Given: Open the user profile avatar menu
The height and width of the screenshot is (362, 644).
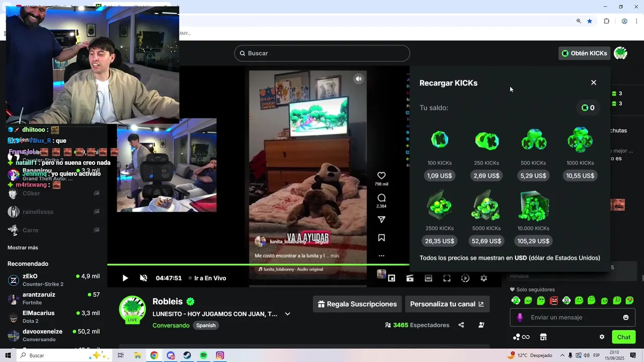Looking at the screenshot, I should 620,53.
